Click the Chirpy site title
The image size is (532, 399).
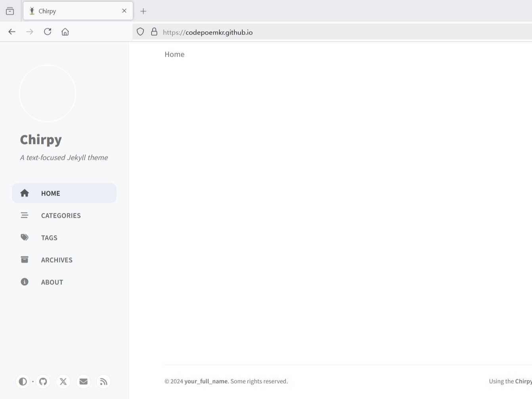coord(41,140)
